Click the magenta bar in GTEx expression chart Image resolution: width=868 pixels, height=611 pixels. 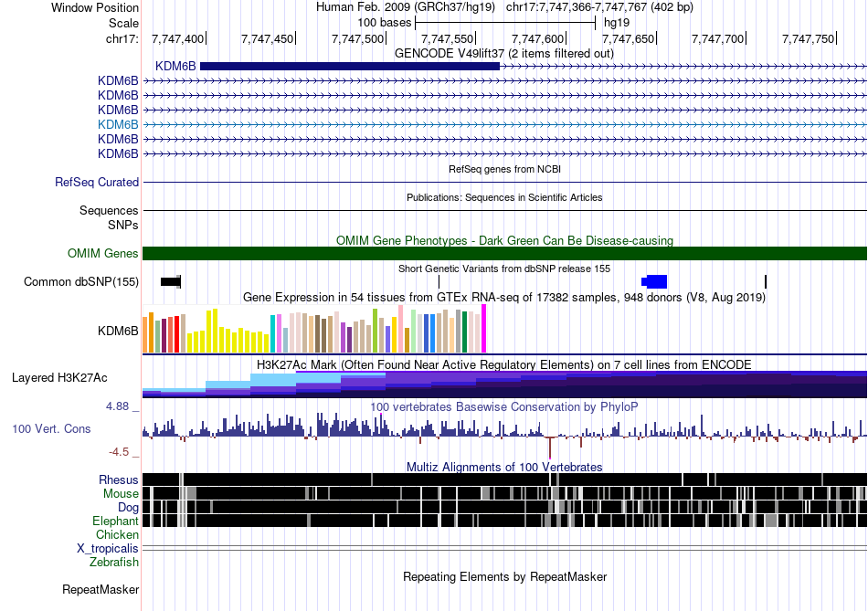(484, 329)
